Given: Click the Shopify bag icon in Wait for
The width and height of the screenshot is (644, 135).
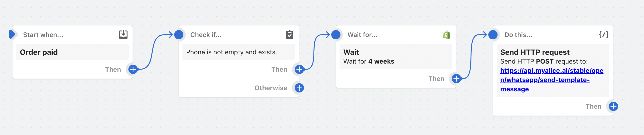Looking at the screenshot, I should pyautogui.click(x=447, y=34).
